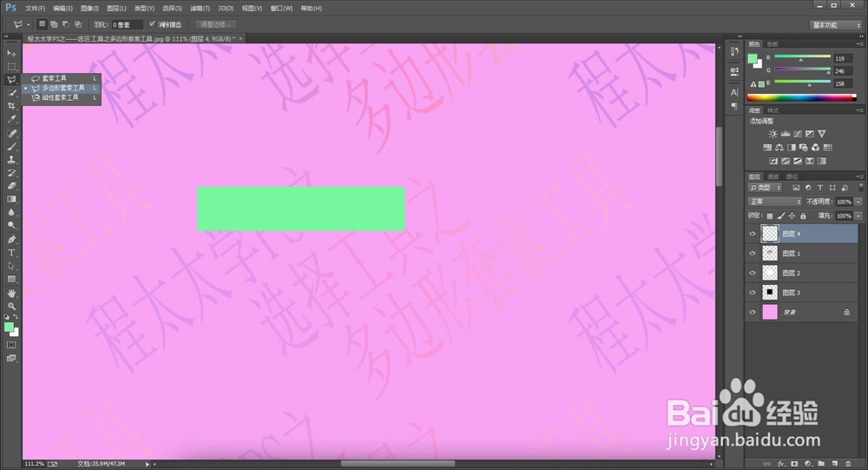Open the Color panel flyout menu
This screenshot has height=470, width=868.
click(859, 43)
